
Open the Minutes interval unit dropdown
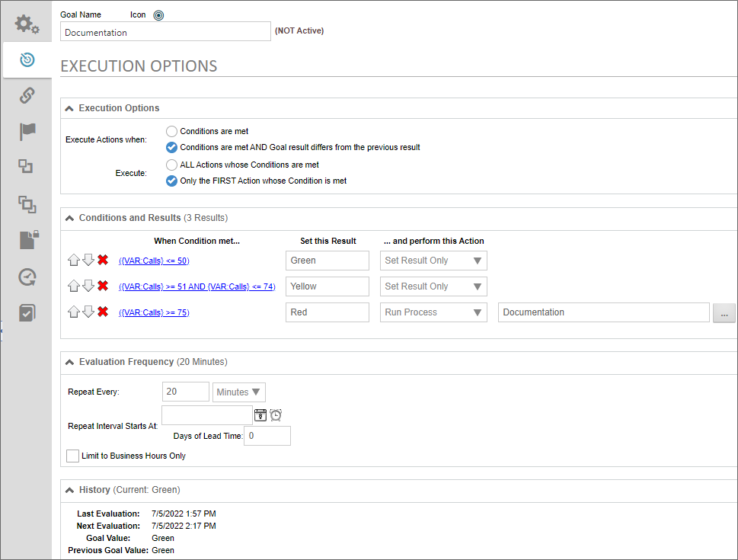click(x=239, y=392)
